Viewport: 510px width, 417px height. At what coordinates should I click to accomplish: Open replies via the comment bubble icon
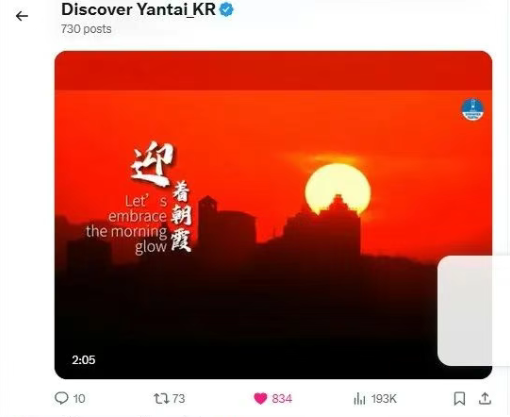(x=61, y=398)
